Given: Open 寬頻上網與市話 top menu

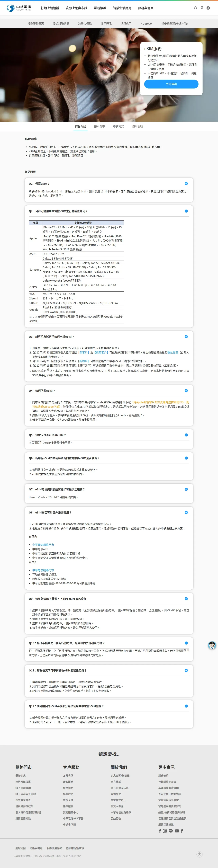Looking at the screenshot, I should tap(76, 8).
